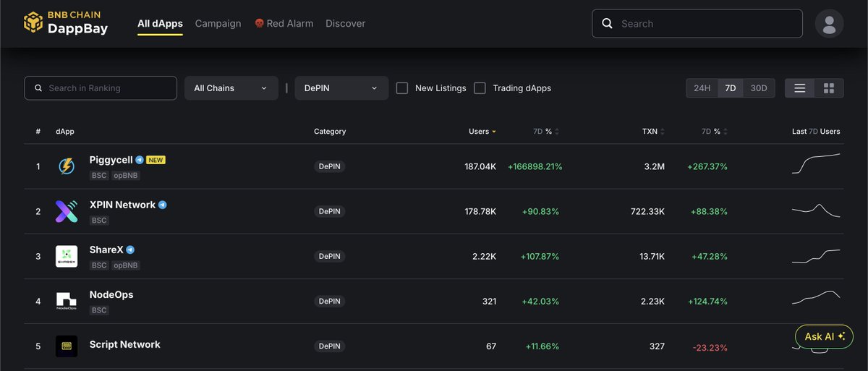Open the user profile avatar icon
Screen dimensions: 868x371
pyautogui.click(x=829, y=24)
